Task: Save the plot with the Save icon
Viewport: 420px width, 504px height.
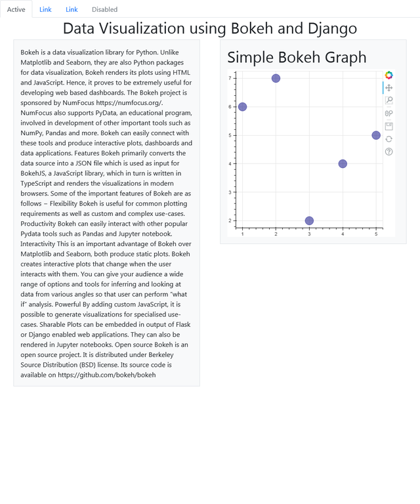Action: pyautogui.click(x=388, y=126)
